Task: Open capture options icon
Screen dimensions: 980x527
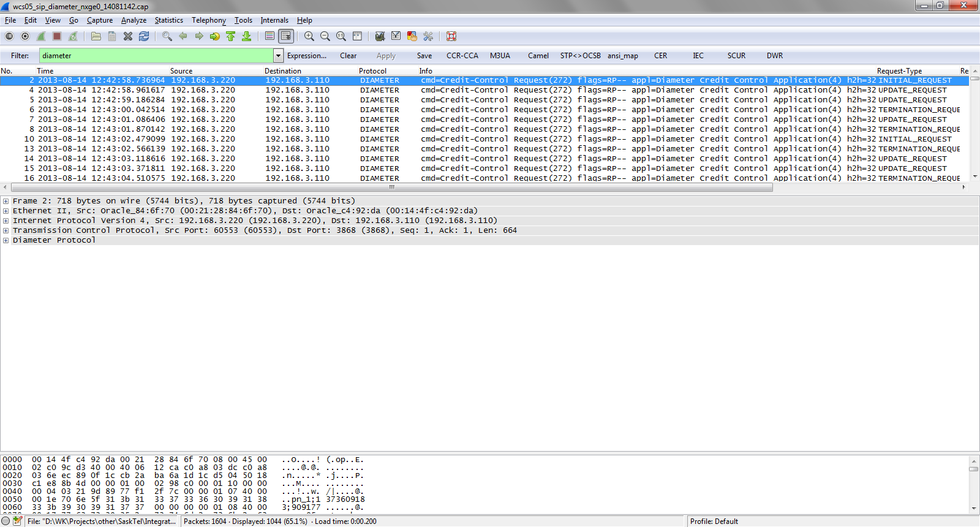Action: tap(25, 36)
